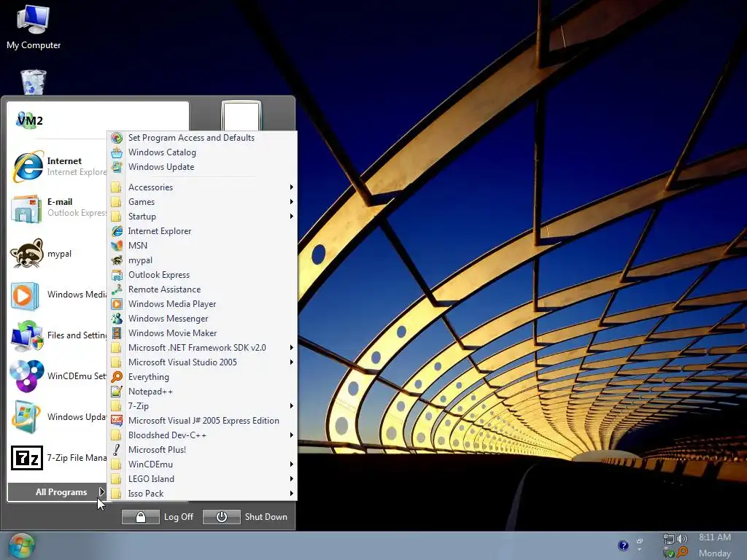Click the All Programs button
Image resolution: width=747 pixels, height=560 pixels.
click(57, 492)
